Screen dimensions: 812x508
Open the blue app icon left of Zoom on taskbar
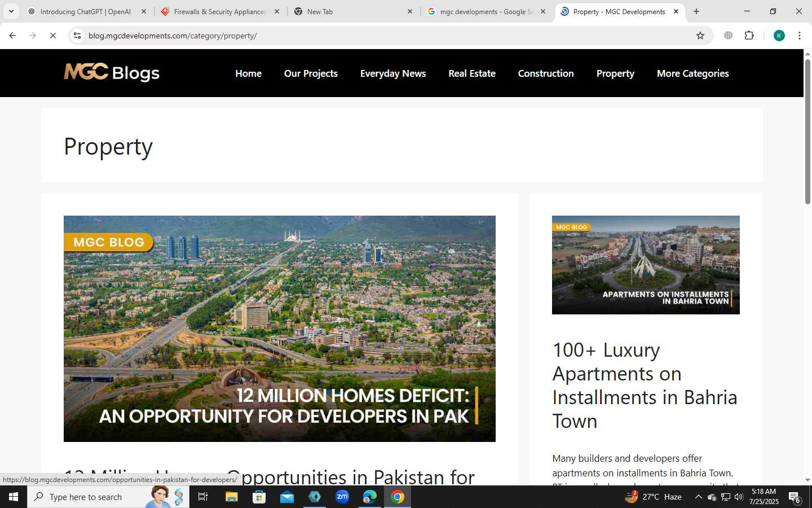coord(315,497)
